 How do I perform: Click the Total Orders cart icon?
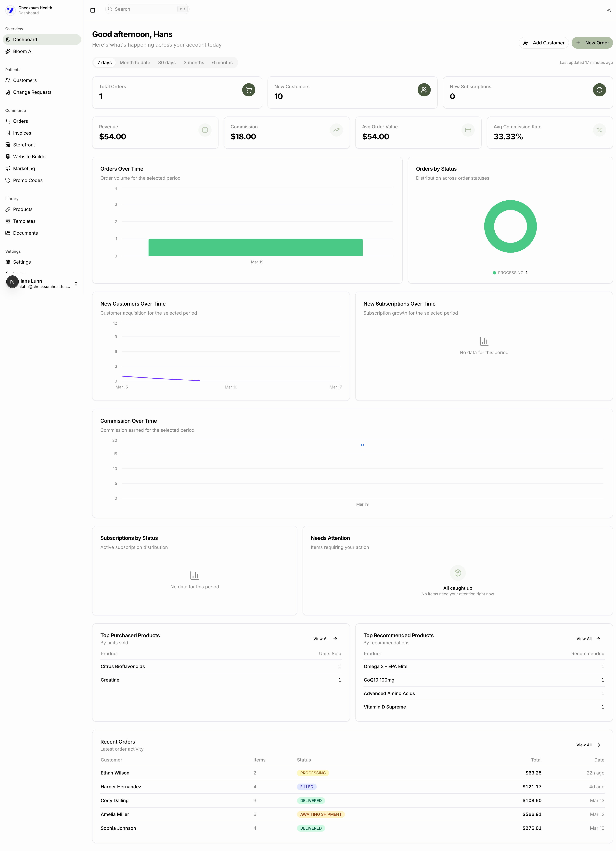coord(249,90)
